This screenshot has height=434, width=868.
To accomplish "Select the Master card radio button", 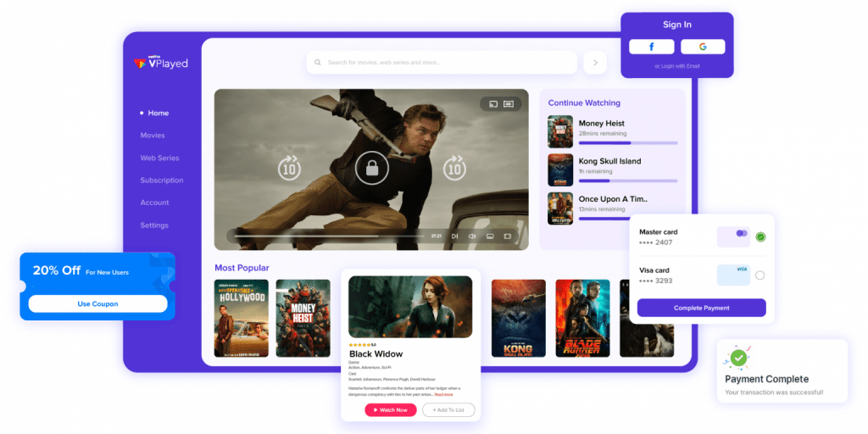I will click(760, 237).
